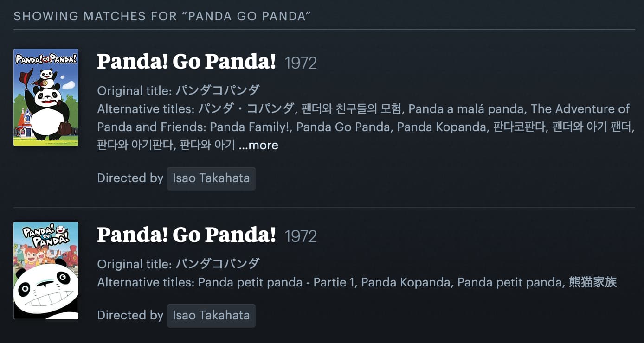The width and height of the screenshot is (644, 343).
Task: Click the first result's original title パンダコパンダ
Action: [218, 90]
